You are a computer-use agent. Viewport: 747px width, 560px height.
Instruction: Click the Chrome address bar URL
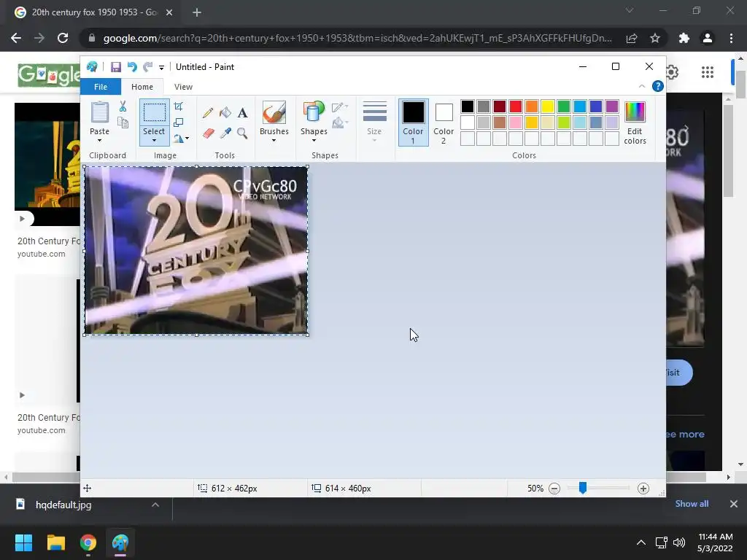[x=357, y=38]
